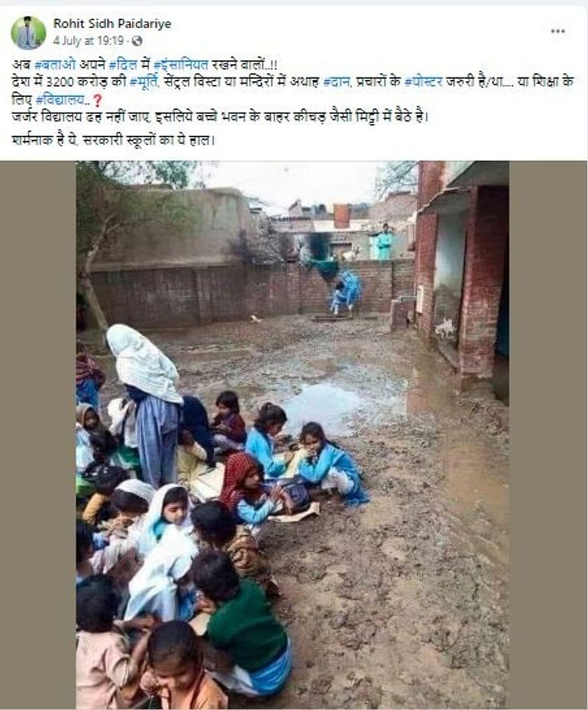Click the text line starting जर्जर विद्यालय
The width and height of the screenshot is (588, 710).
click(x=220, y=118)
